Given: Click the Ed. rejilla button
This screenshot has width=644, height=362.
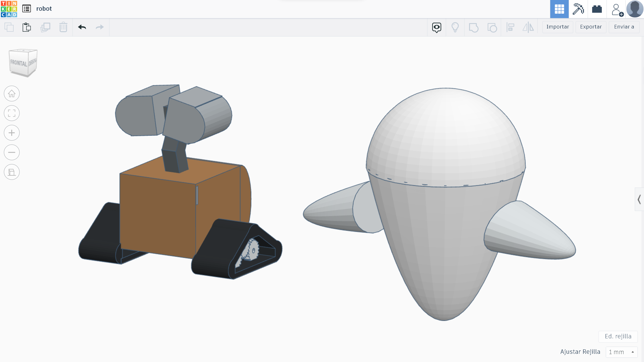Looking at the screenshot, I should [618, 336].
